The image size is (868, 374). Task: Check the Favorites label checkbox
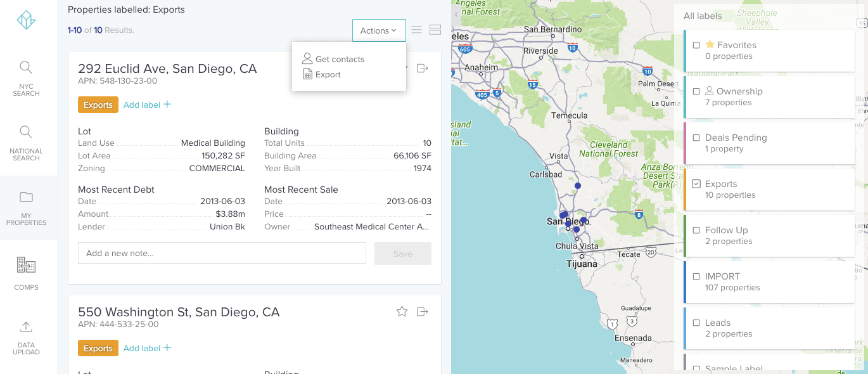click(x=696, y=45)
